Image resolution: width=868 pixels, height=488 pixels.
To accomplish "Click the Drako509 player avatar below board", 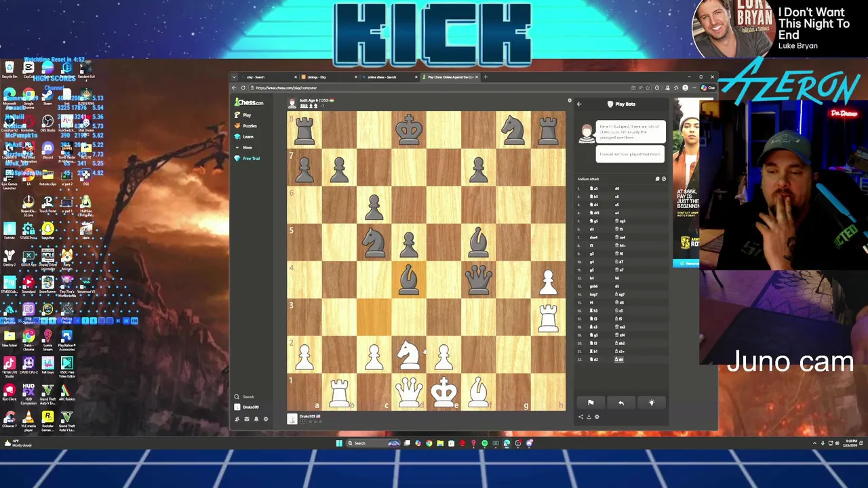I will click(x=292, y=419).
